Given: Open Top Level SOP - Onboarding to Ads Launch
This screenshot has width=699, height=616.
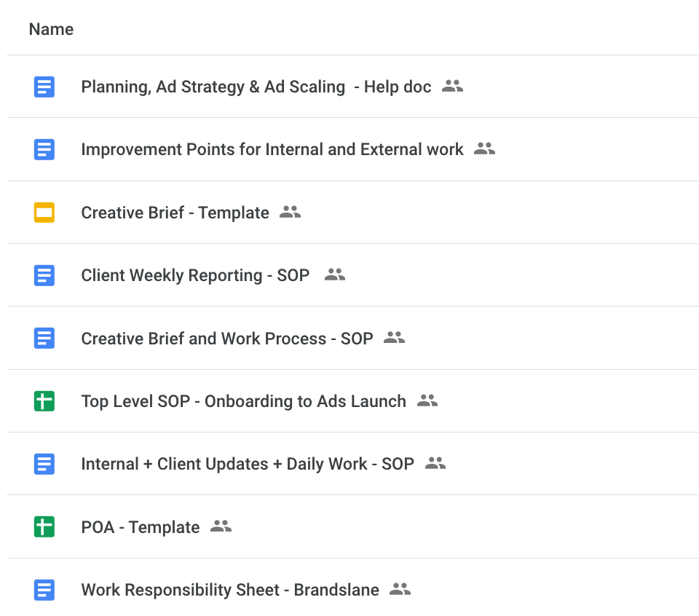Looking at the screenshot, I should pyautogui.click(x=243, y=401).
